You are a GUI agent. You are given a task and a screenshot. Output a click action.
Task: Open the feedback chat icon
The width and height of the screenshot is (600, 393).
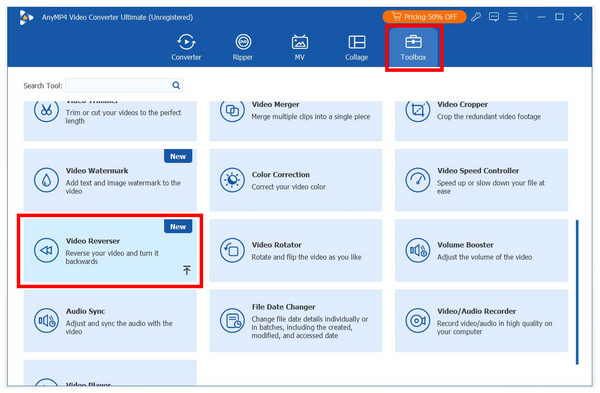(x=494, y=17)
